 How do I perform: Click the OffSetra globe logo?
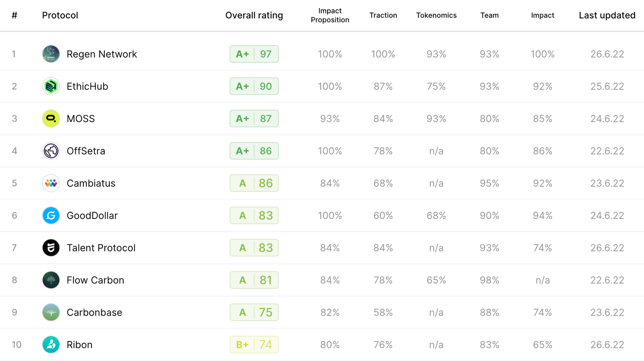coord(51,151)
